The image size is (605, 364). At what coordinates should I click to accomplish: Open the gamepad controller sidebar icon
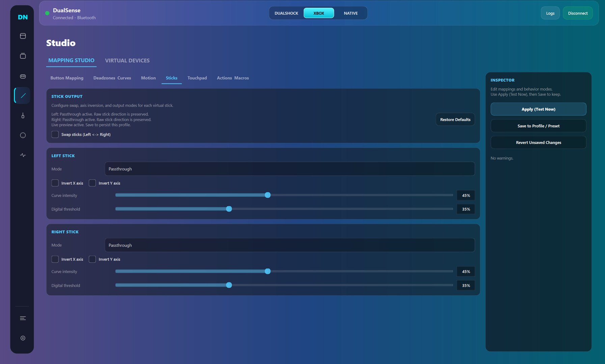point(23,76)
